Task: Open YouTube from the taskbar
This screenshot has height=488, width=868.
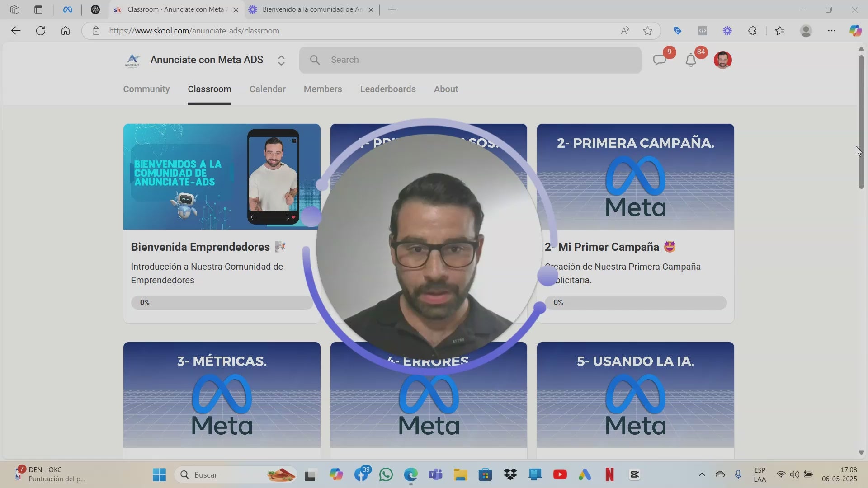Action: [x=560, y=475]
